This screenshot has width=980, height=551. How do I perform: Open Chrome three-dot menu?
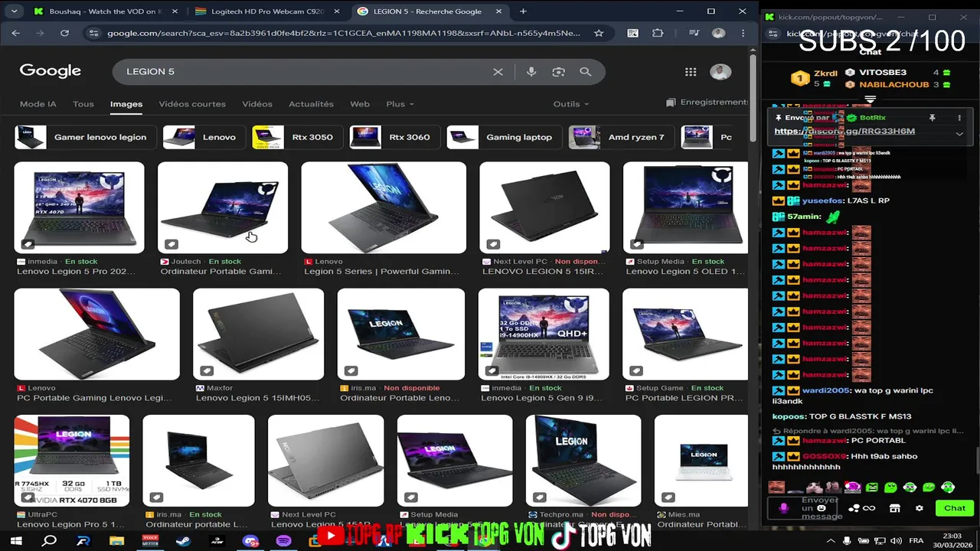(x=743, y=33)
